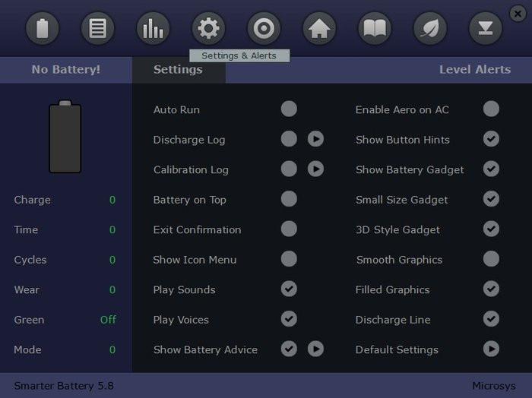Click the open book icon

click(375, 30)
